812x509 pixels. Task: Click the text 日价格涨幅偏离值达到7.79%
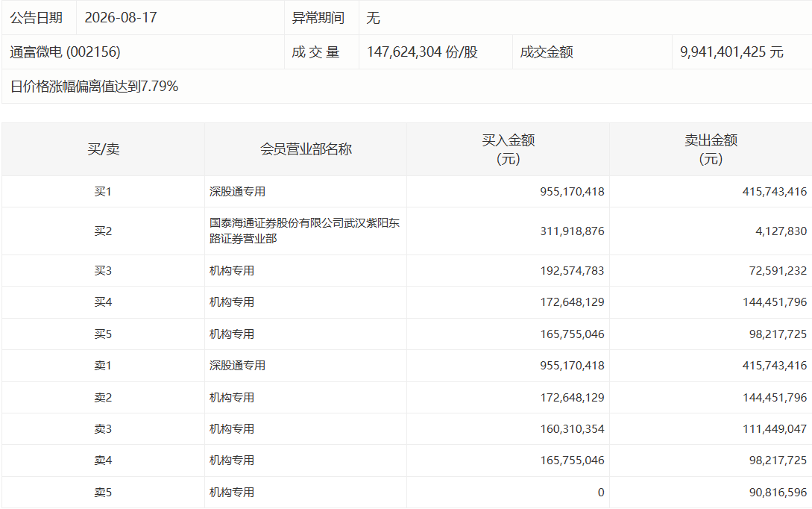click(x=94, y=86)
